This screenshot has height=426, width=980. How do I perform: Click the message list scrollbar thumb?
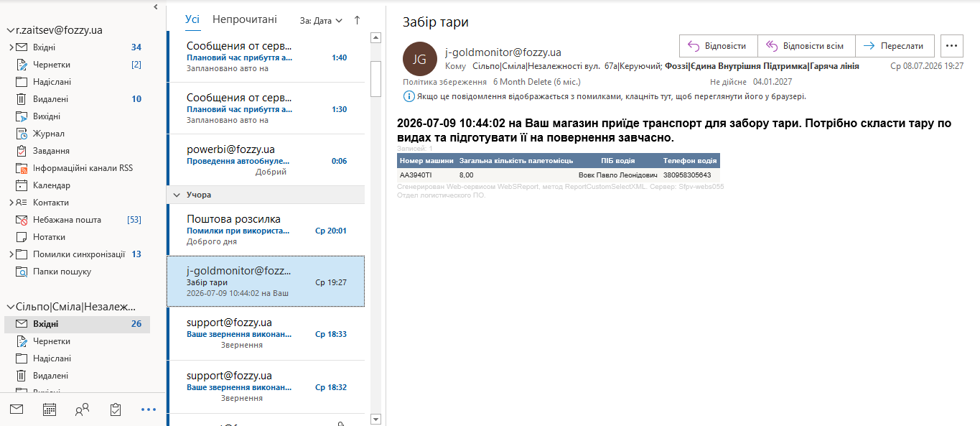(375, 78)
